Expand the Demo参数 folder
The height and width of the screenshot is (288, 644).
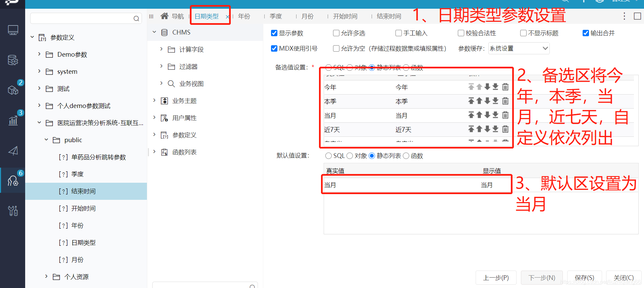(x=39, y=54)
